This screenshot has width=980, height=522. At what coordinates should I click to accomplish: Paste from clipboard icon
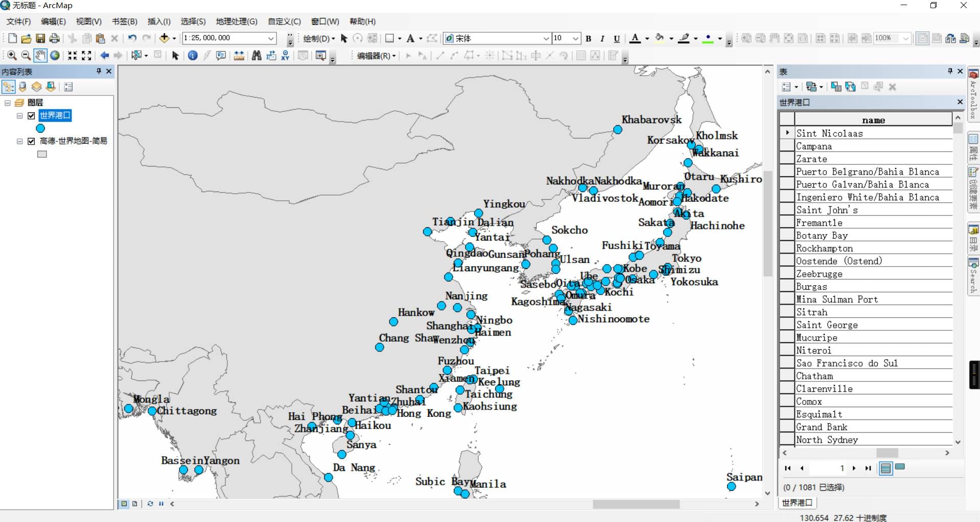tap(101, 38)
